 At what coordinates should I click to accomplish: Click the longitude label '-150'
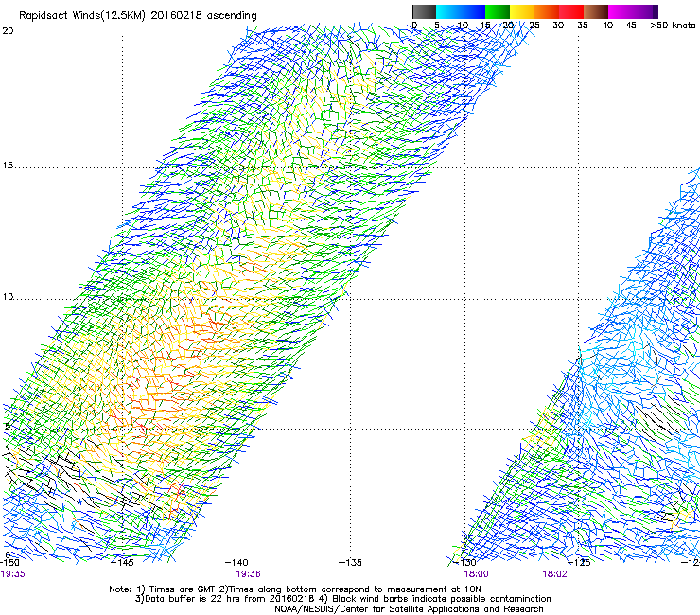(9, 562)
